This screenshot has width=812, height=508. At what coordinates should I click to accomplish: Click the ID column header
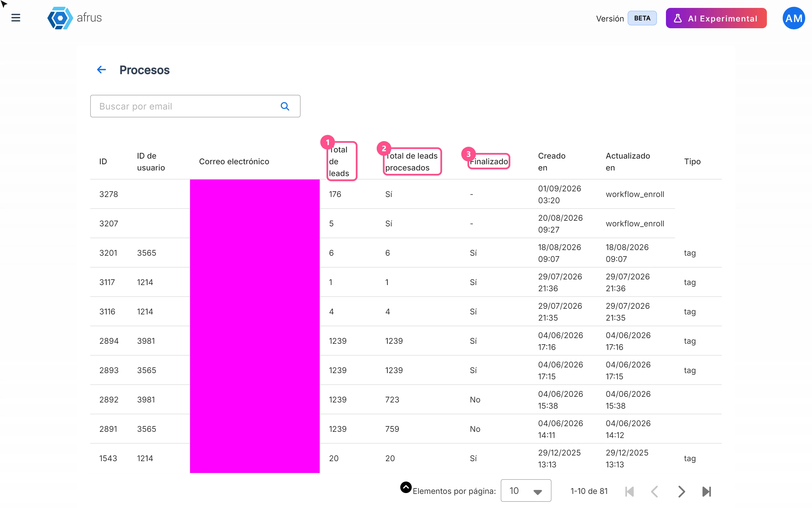click(103, 162)
